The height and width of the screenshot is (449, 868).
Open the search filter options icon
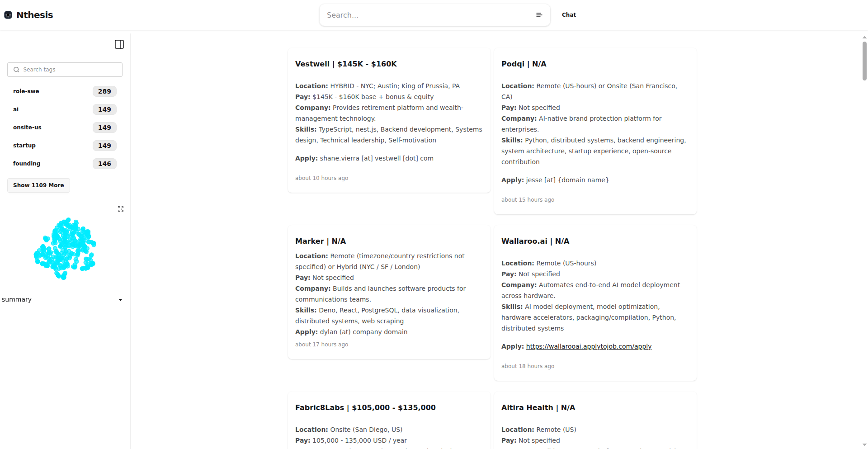pyautogui.click(x=539, y=15)
